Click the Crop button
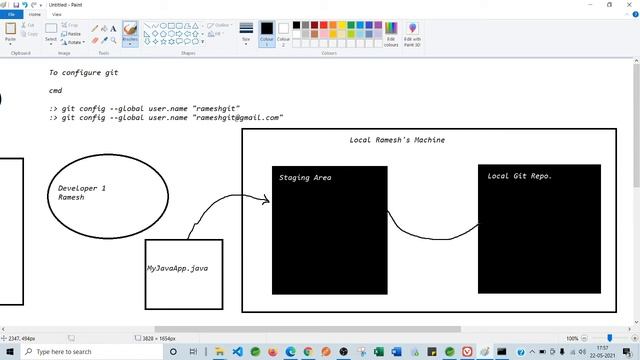This screenshot has height=360, width=640. pos(69,25)
